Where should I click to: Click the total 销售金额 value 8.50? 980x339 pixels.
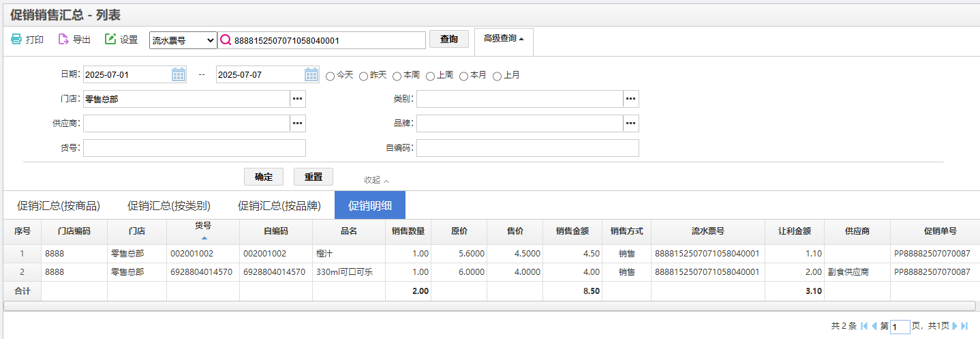[x=590, y=291]
